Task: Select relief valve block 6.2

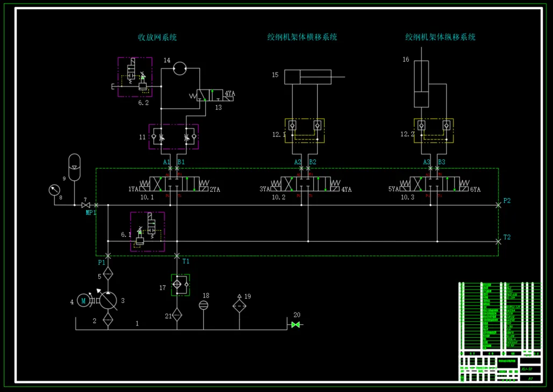Action: pyautogui.click(x=135, y=77)
